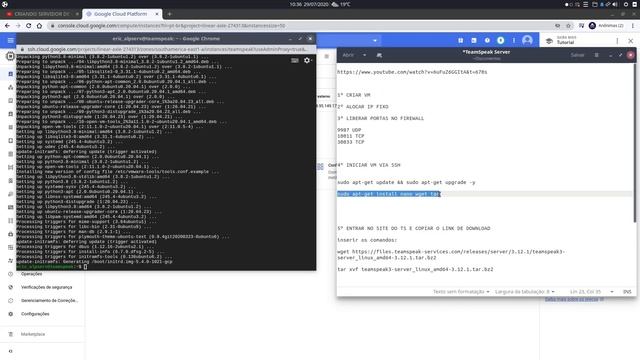Click the sudo apt-get update line

pos(406,182)
